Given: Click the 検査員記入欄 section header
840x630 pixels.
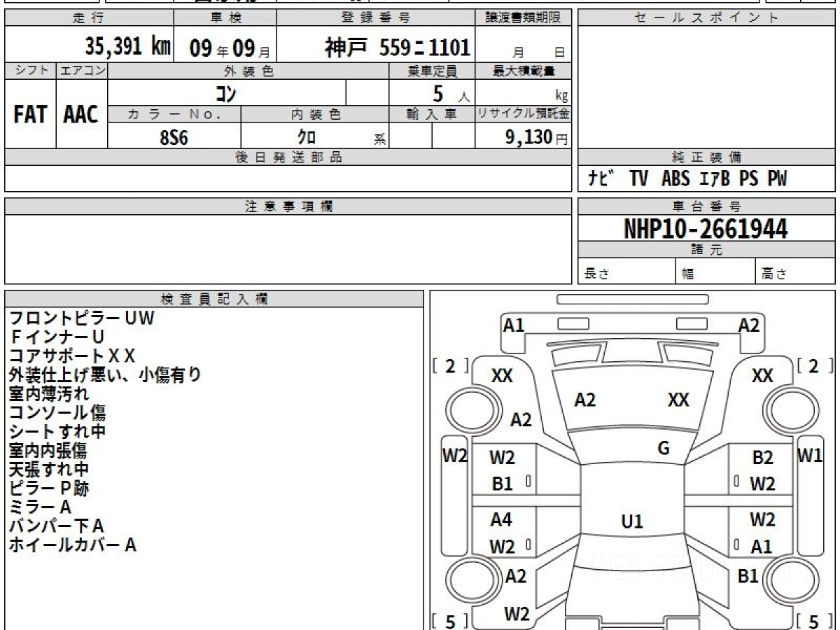Looking at the screenshot, I should coord(214,299).
